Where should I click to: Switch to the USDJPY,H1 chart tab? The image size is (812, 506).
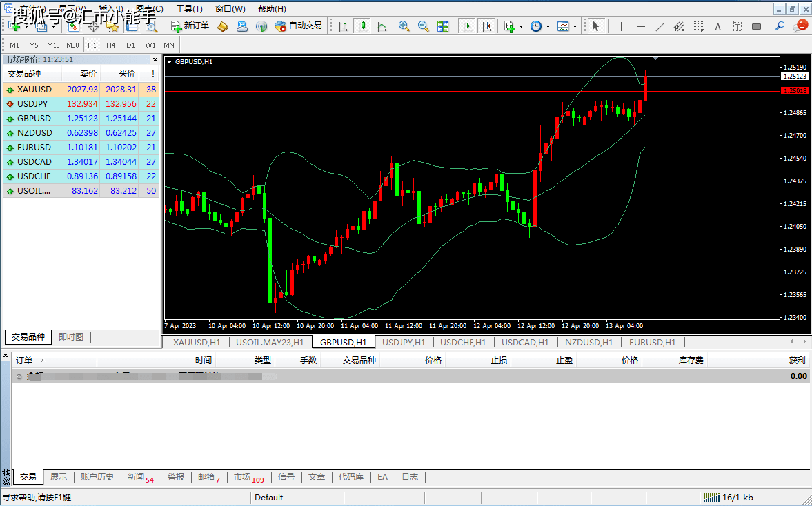404,342
